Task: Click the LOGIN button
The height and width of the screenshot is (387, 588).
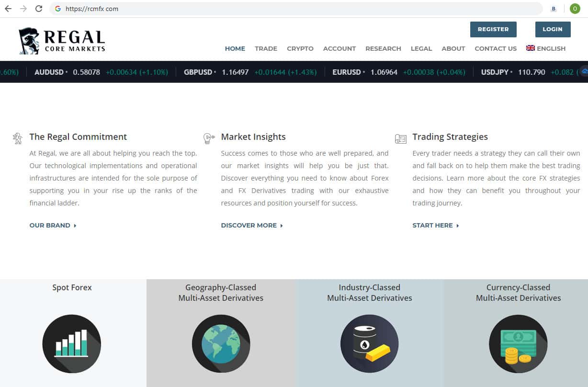Action: pyautogui.click(x=553, y=29)
